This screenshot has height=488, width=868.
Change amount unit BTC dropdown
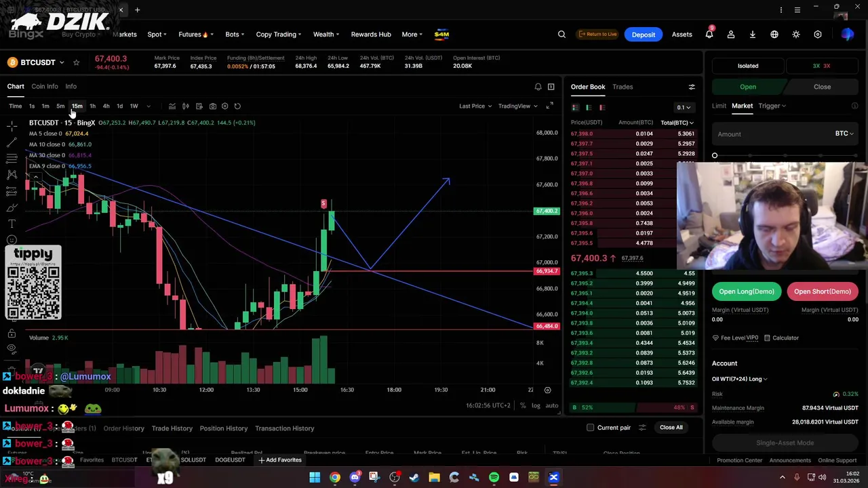point(844,134)
